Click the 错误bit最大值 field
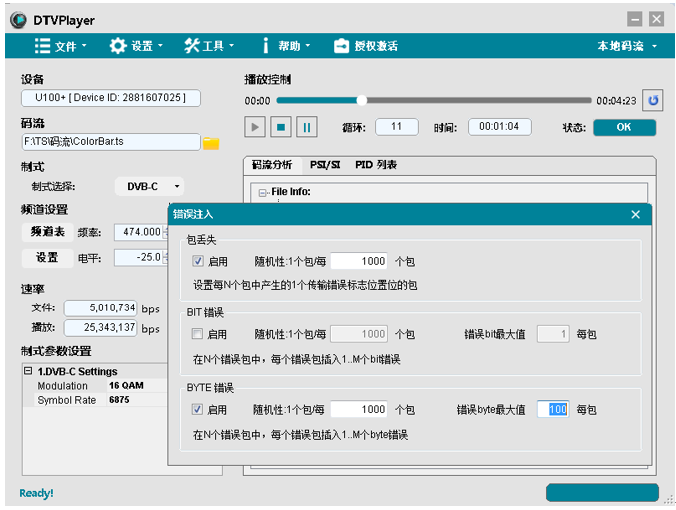Viewport: 676px width, 510px height. tap(553, 334)
